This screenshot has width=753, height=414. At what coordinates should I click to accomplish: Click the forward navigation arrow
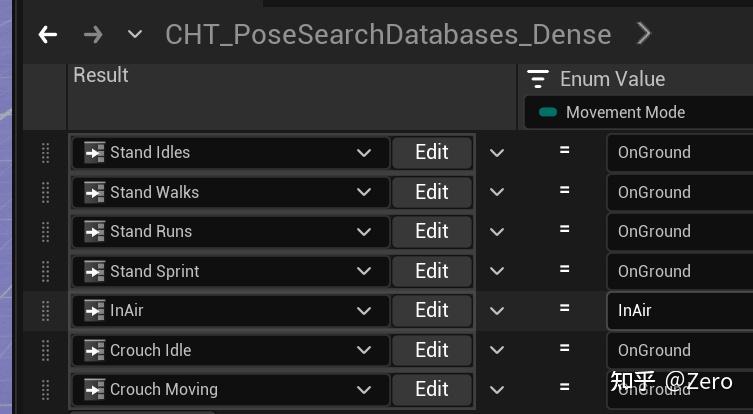pyautogui.click(x=93, y=35)
